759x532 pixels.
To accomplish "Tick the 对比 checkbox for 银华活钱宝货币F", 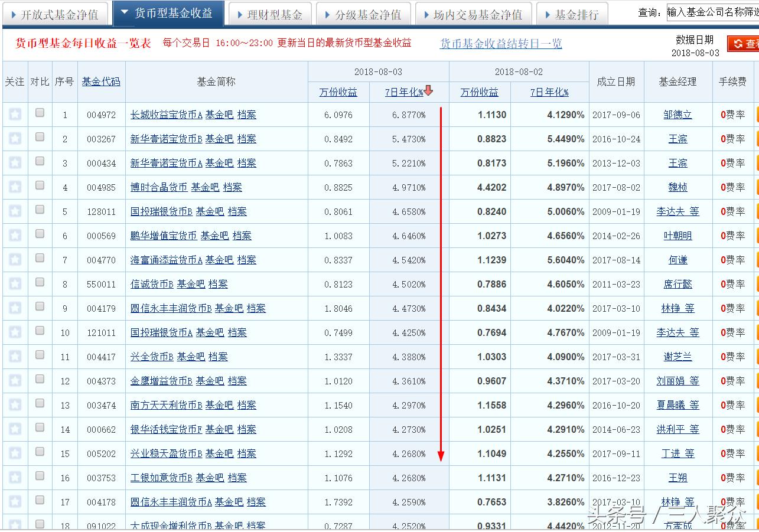I will [x=39, y=429].
